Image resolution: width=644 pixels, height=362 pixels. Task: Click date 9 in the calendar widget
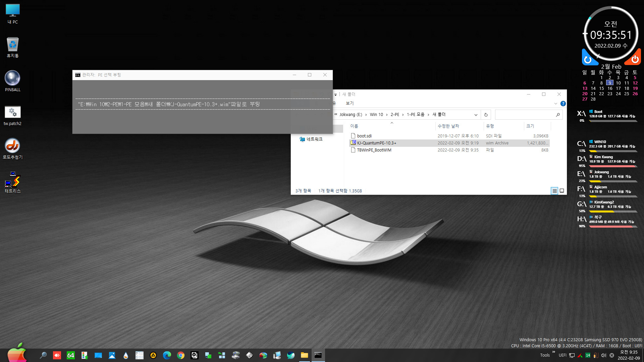[x=610, y=83]
